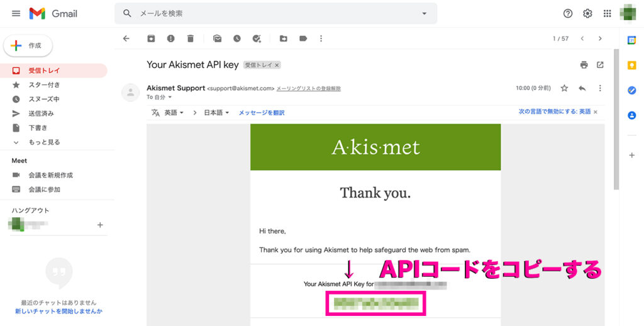
Task: Snooze this email with the clock icon
Action: point(237,38)
